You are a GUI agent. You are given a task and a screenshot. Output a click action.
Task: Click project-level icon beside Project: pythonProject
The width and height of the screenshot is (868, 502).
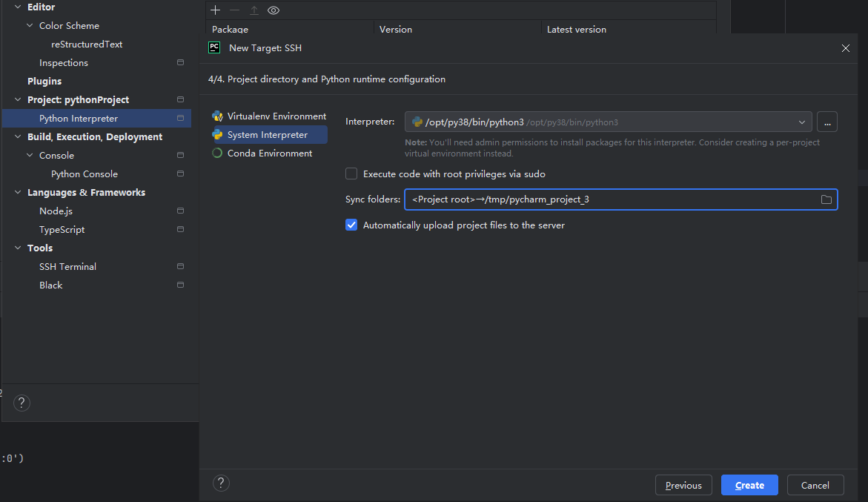tap(180, 99)
